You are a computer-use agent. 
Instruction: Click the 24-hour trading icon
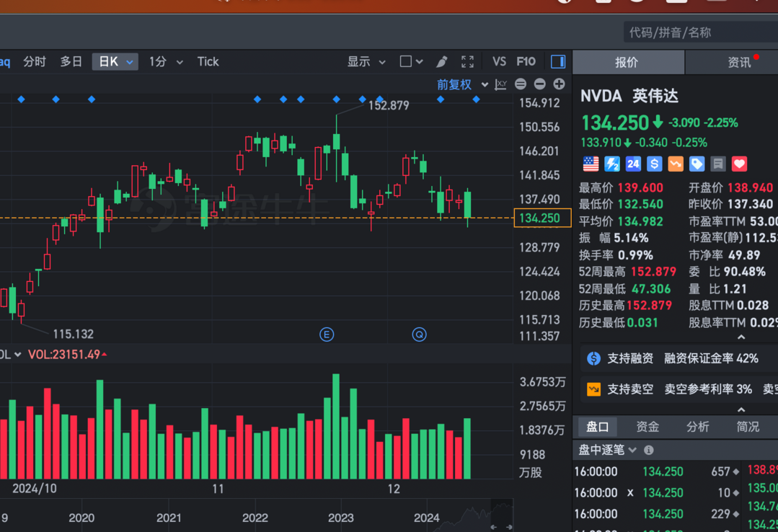[633, 164]
